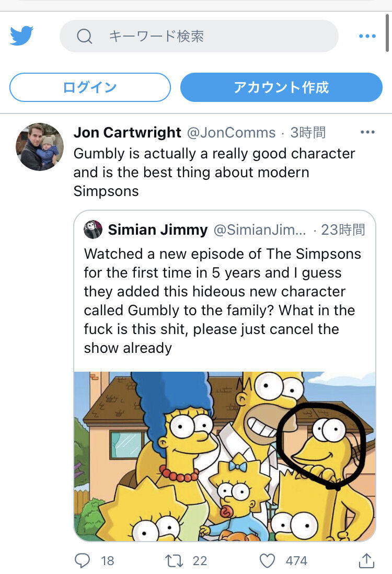392x574 pixels.
Task: Click the search magnifier icon
Action: click(x=84, y=36)
